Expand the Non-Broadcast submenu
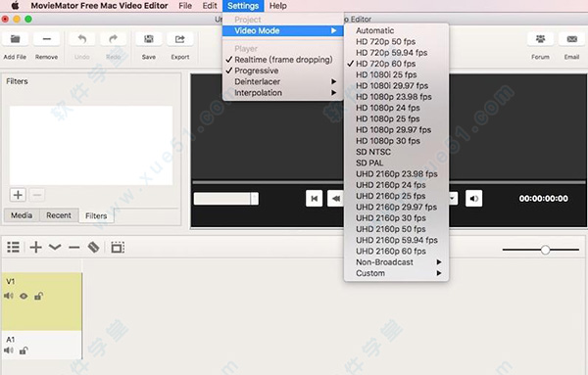This screenshot has height=375, width=588. click(396, 262)
